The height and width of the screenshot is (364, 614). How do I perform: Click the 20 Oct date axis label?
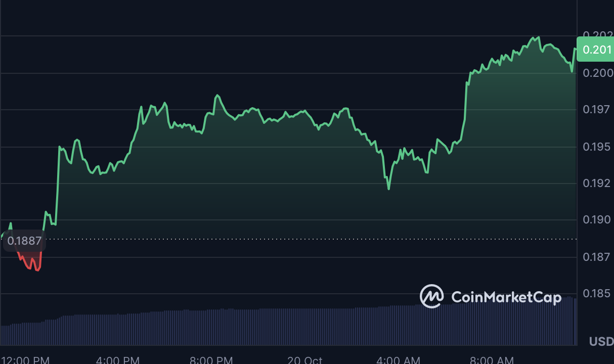point(305,360)
